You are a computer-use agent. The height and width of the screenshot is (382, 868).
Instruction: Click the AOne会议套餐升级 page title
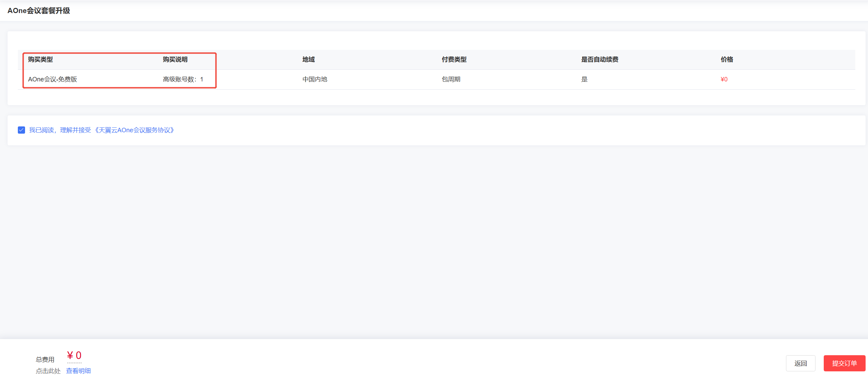tap(39, 11)
